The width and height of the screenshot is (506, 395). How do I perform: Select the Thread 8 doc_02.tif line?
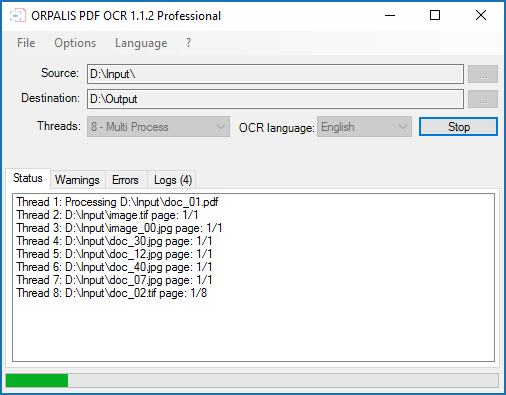112,293
